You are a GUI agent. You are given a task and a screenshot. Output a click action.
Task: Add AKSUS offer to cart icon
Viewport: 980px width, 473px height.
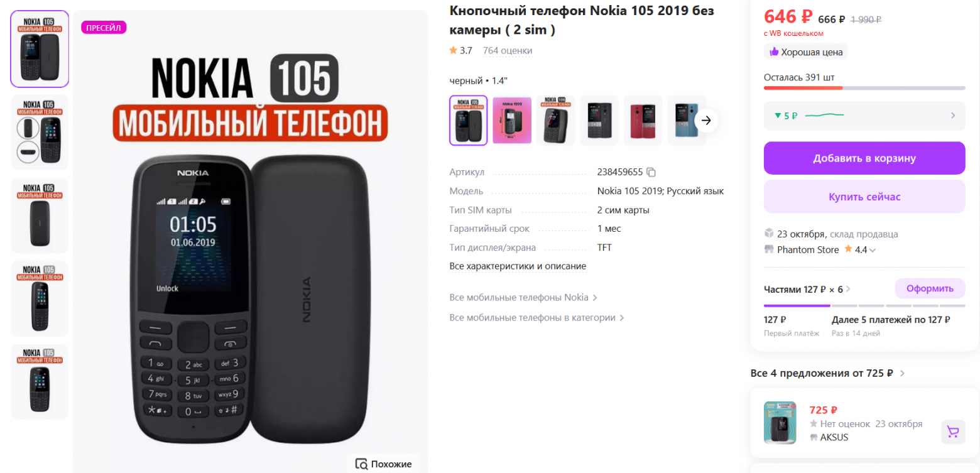point(953,432)
